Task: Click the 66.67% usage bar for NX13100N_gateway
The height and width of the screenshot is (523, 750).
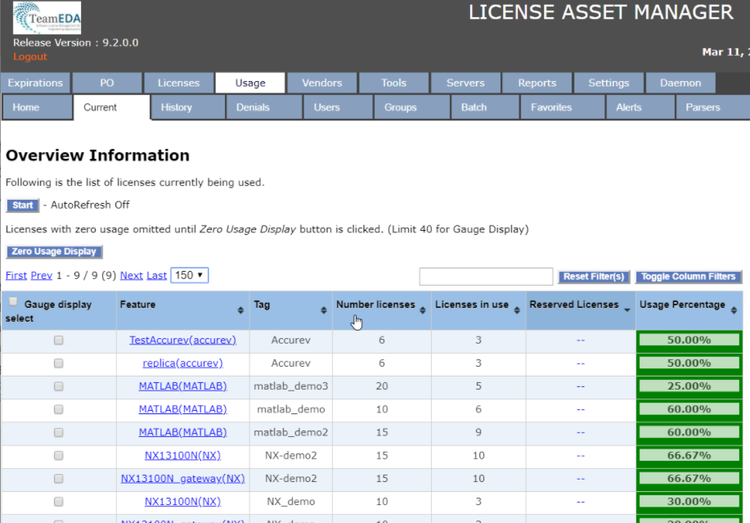Action: click(689, 479)
